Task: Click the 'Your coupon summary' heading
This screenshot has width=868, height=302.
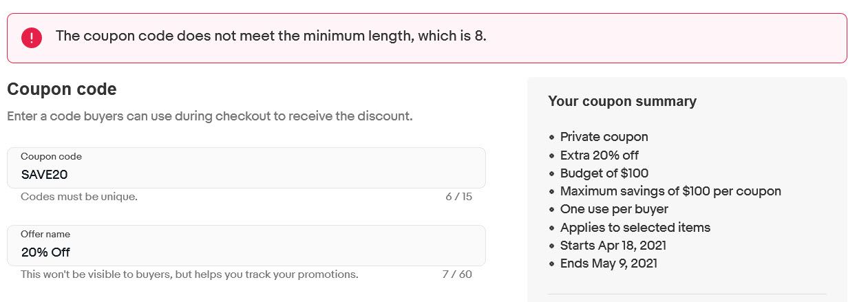Action: (x=622, y=102)
